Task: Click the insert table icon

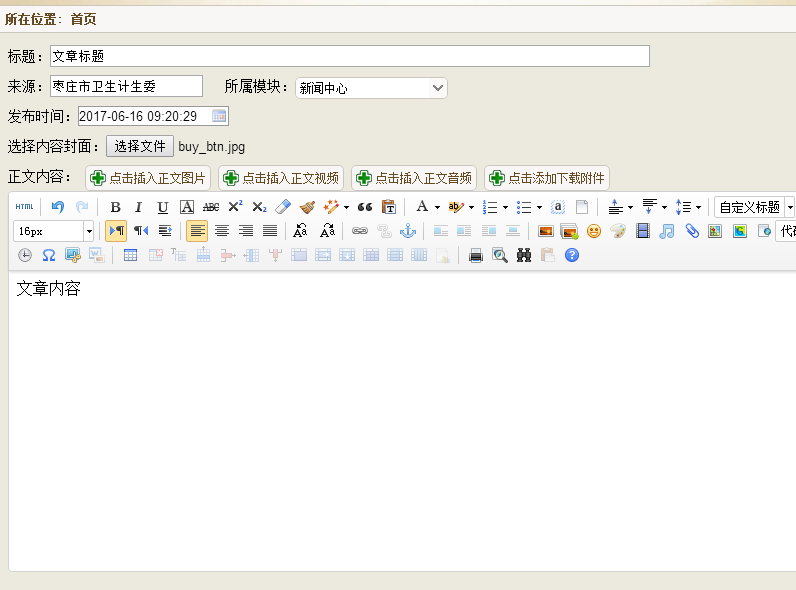Action: (x=130, y=255)
